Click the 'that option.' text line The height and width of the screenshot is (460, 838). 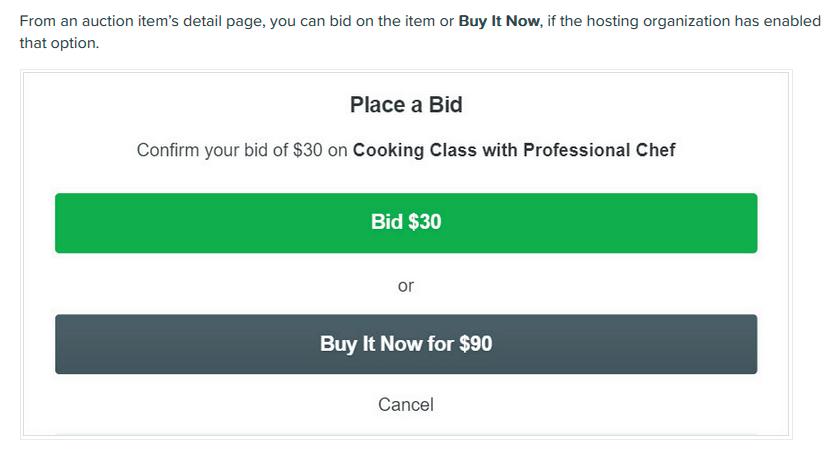59,43
